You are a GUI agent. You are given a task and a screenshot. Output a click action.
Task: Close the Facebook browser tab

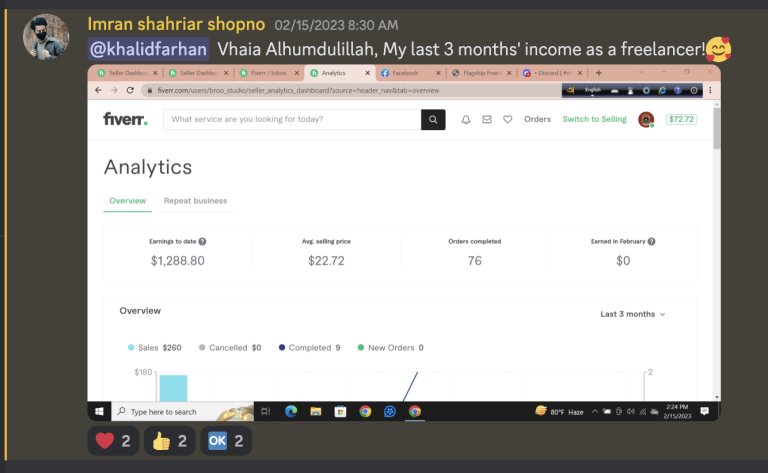coord(438,73)
